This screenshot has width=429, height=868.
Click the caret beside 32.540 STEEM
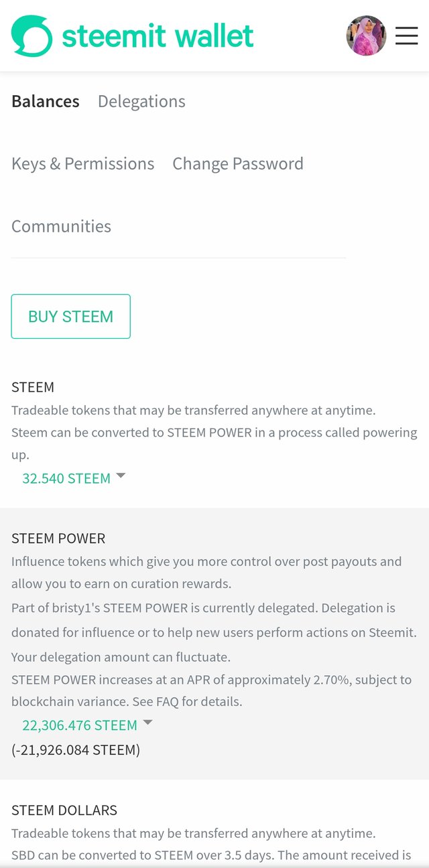(121, 476)
